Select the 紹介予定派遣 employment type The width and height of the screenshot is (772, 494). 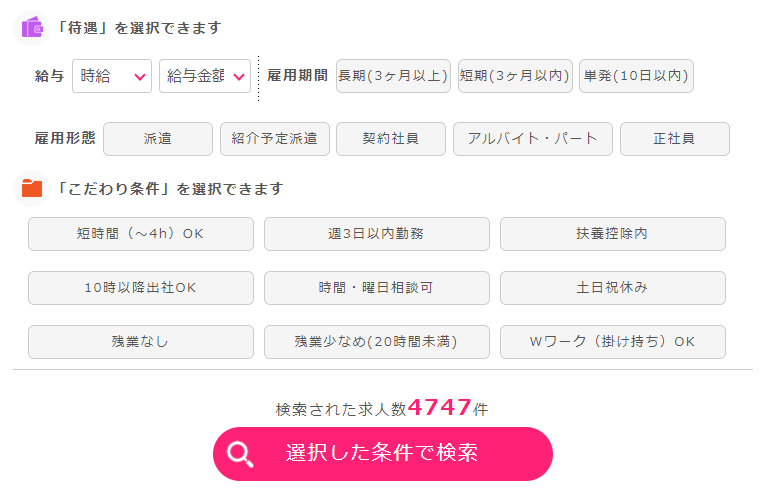[x=275, y=139]
